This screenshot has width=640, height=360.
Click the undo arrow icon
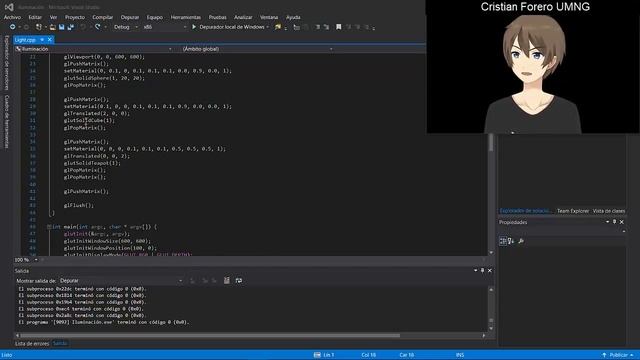pyautogui.click(x=83, y=27)
